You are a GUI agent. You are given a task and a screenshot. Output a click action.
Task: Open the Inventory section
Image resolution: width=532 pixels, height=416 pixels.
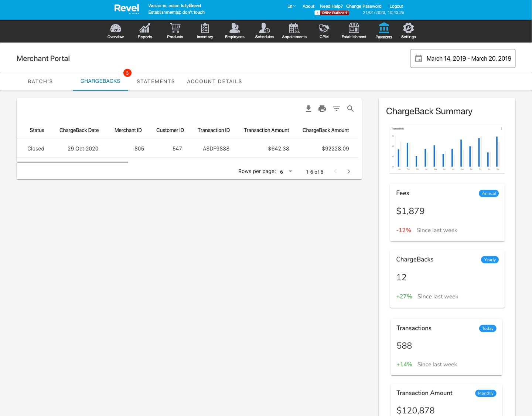[x=205, y=31]
